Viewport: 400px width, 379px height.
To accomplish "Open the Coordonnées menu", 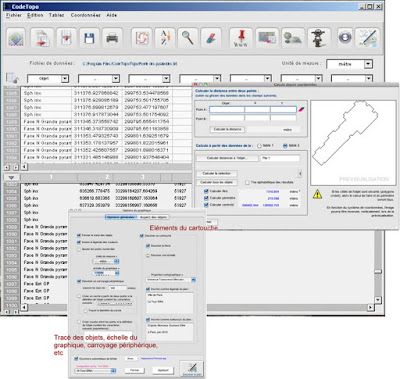I will pos(85,15).
